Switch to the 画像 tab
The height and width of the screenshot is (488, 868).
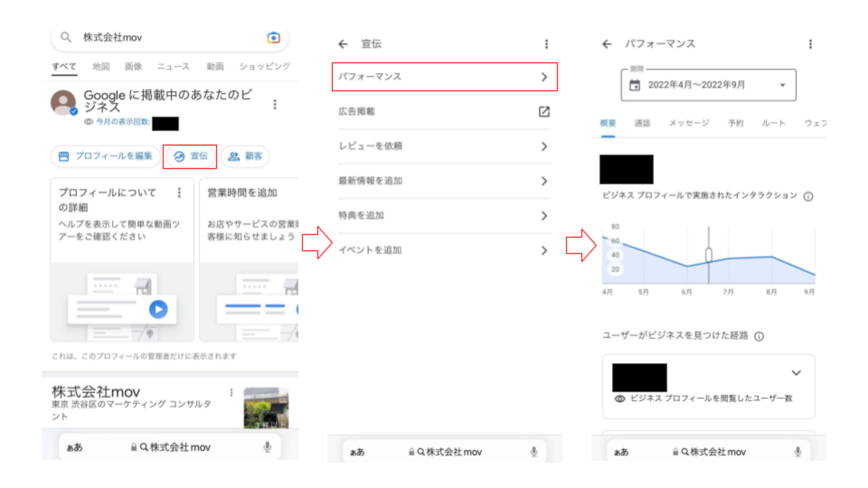click(x=133, y=67)
